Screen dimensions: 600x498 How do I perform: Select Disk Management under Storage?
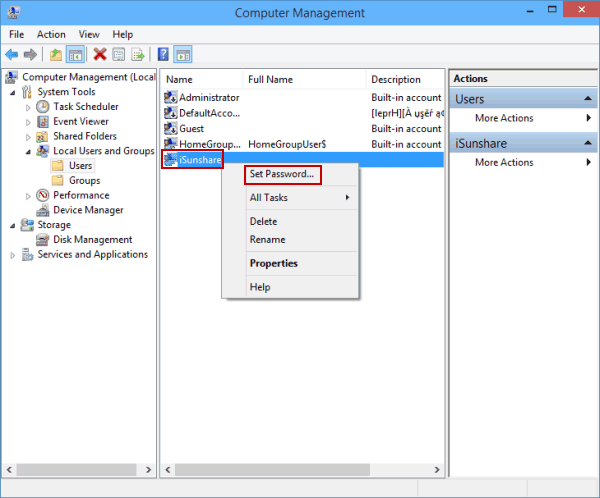click(x=92, y=240)
